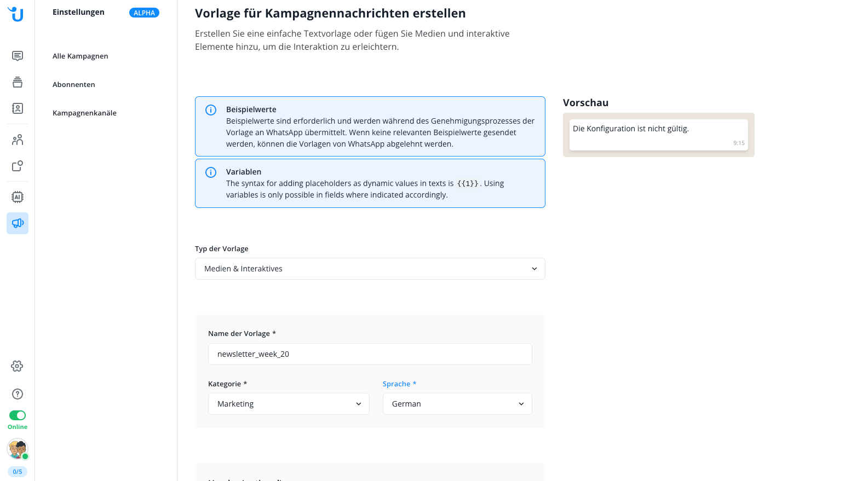Click the Userlike logo icon
This screenshot has height=481, width=868.
pos(16,14)
